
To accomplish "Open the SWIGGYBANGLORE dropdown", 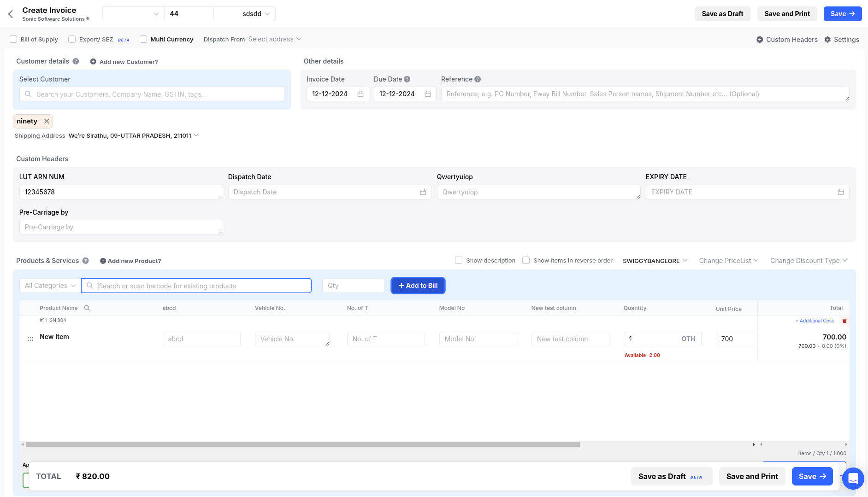I will pyautogui.click(x=655, y=261).
